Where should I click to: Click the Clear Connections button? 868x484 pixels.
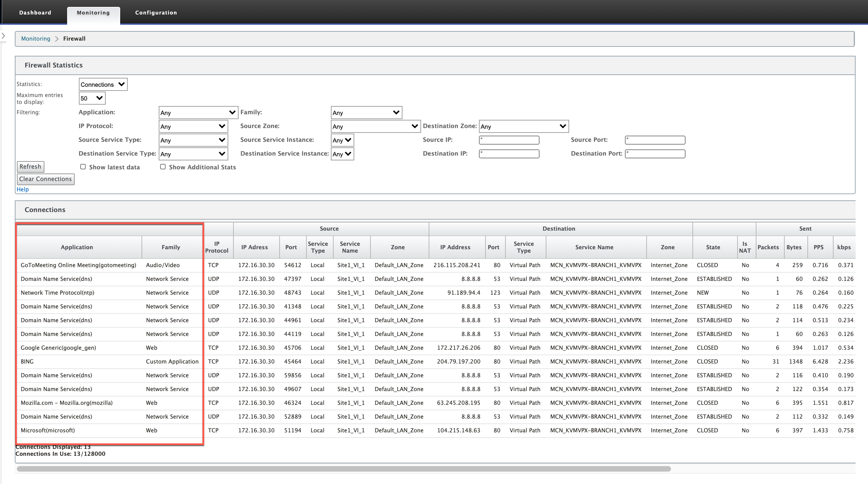(45, 179)
